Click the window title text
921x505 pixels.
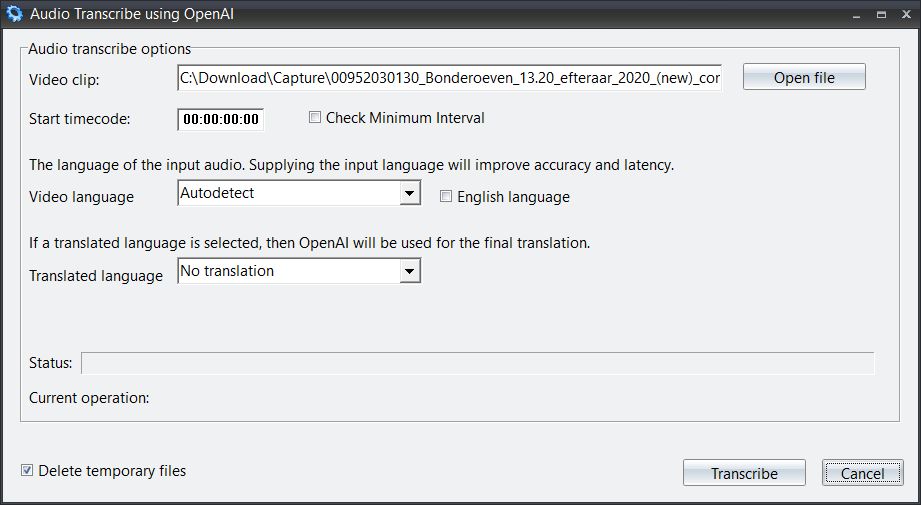(x=132, y=14)
